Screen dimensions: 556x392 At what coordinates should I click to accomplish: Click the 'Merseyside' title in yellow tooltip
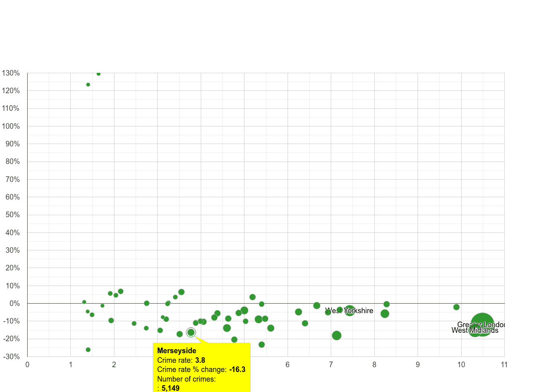tap(176, 351)
